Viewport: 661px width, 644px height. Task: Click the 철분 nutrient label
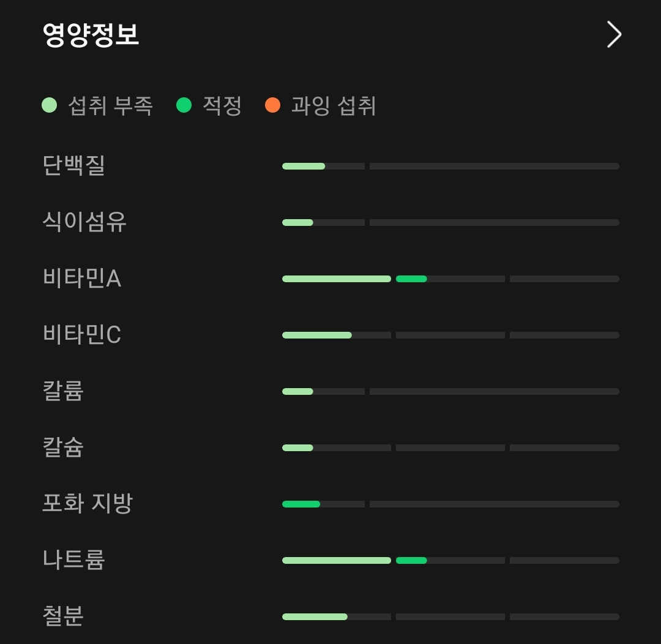61,616
